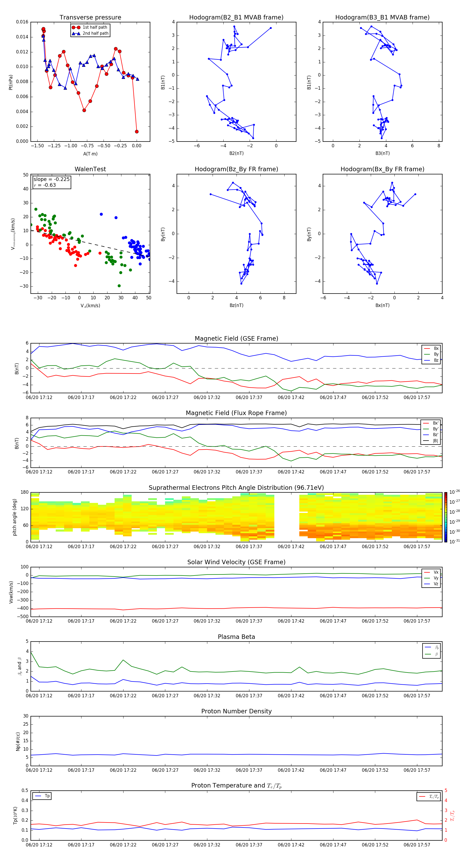
Task: Click the "Pt(nPa)" y-axis label
Action: coord(11,82)
